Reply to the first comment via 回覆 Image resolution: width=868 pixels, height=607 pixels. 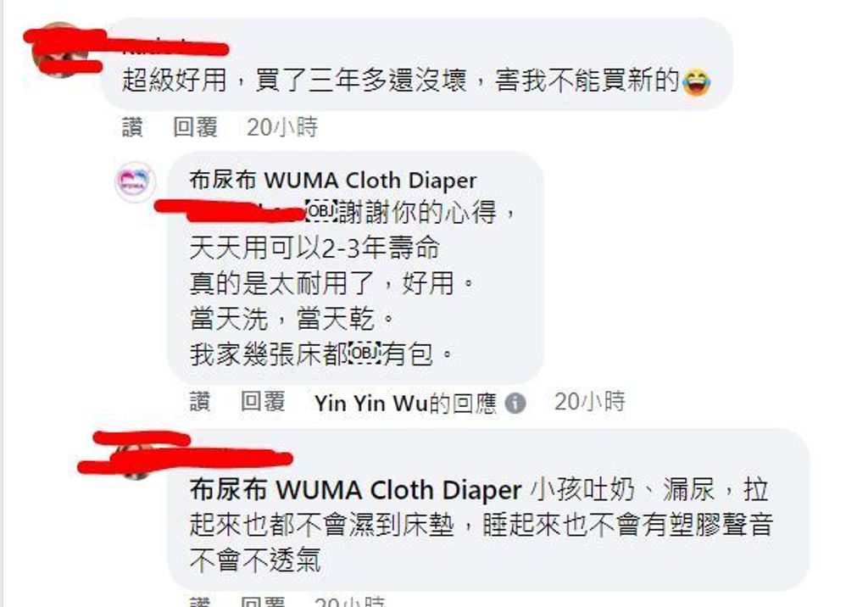[x=195, y=127]
